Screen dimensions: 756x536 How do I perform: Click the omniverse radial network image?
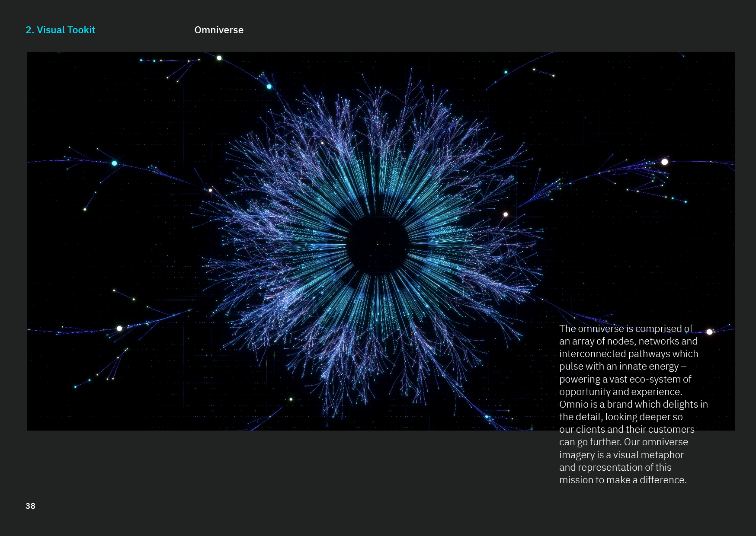[381, 241]
